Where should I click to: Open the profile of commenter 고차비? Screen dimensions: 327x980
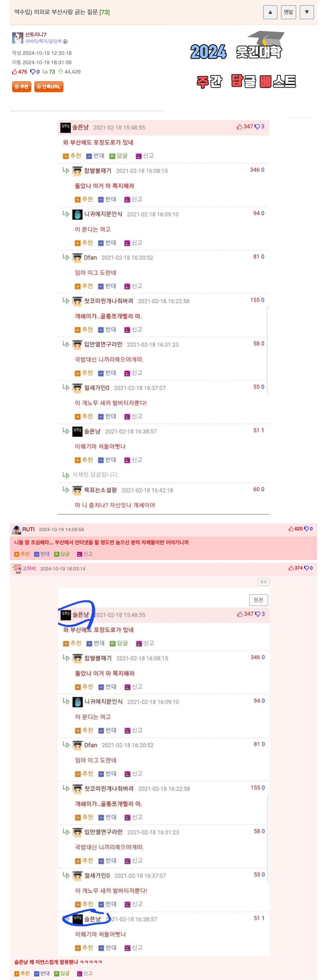29,568
